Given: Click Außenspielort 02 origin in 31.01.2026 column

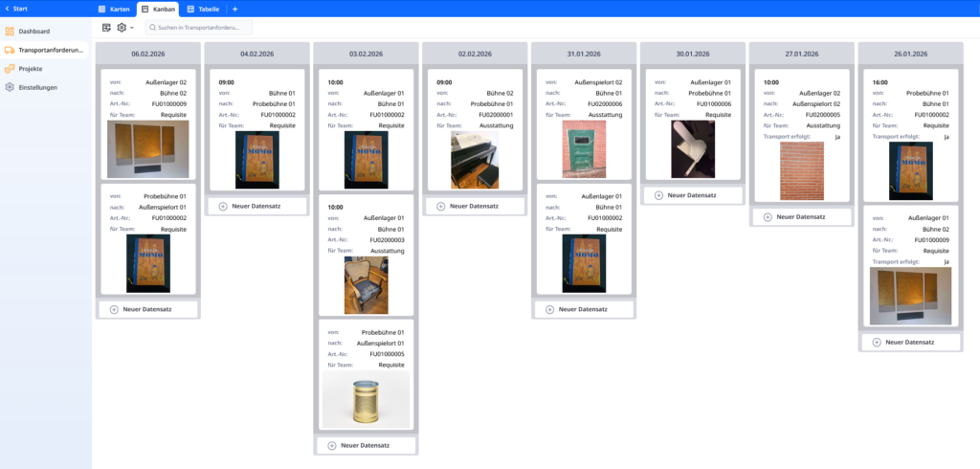Looking at the screenshot, I should click(x=598, y=82).
